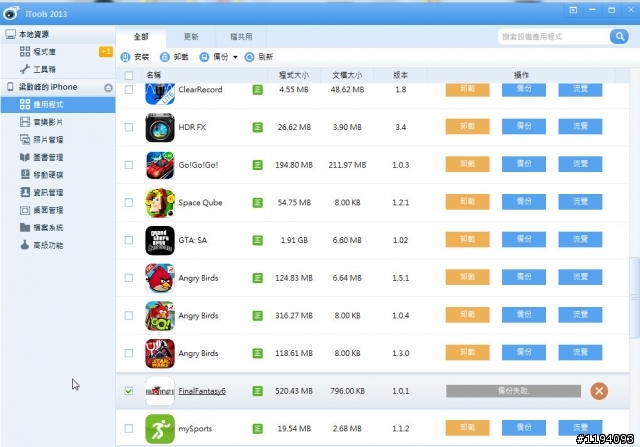
Task: Click the Refresh (刷新) toolbar icon
Action: click(x=249, y=57)
